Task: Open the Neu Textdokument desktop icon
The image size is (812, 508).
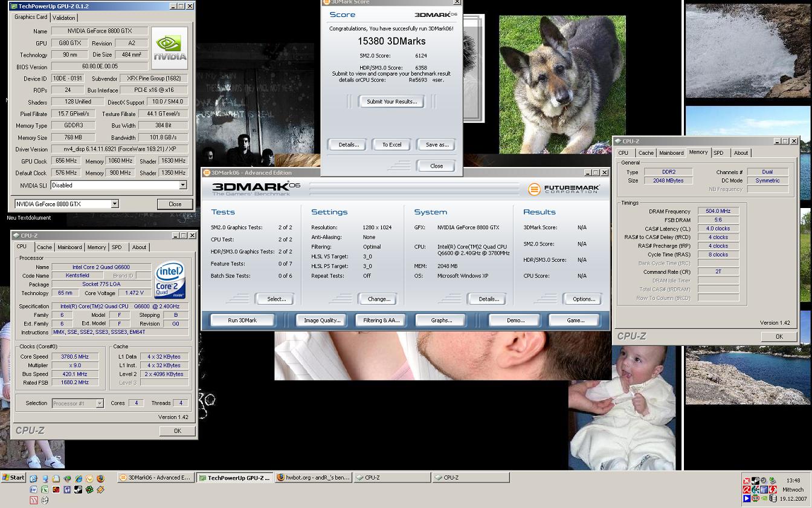Action: coord(29,218)
